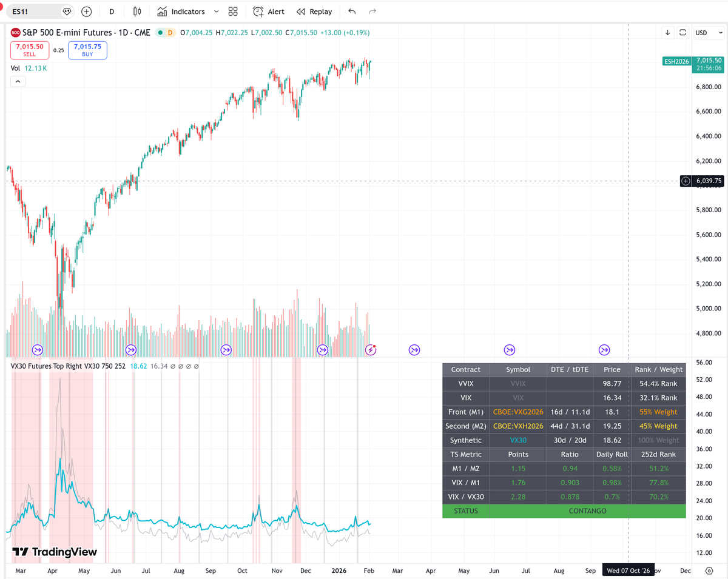Start bar Replay mode

click(314, 12)
